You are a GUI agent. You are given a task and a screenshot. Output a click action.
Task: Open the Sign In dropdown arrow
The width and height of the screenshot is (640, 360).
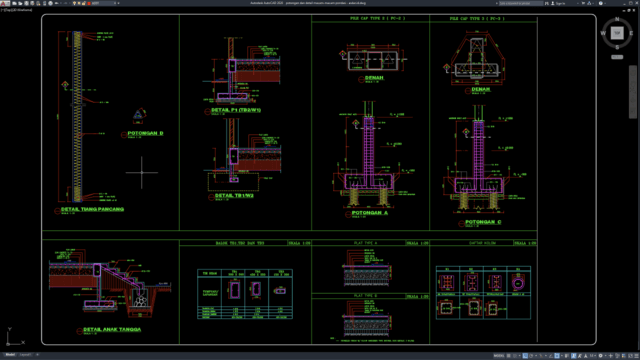click(578, 3)
